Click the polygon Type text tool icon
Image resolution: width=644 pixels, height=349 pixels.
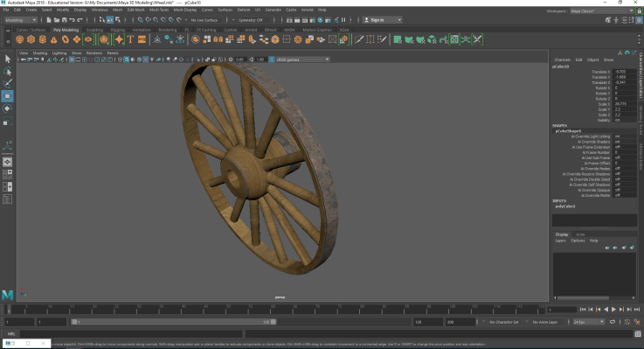[130, 39]
